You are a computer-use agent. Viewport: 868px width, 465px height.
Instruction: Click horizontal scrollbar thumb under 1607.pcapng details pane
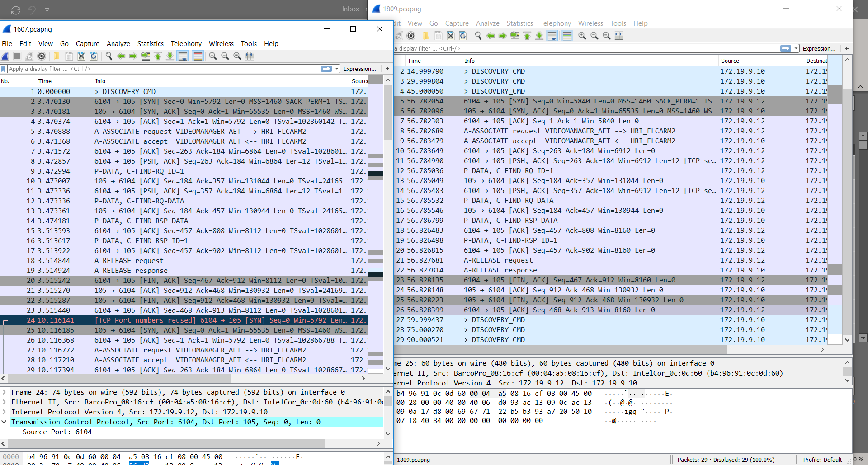[x=166, y=443]
